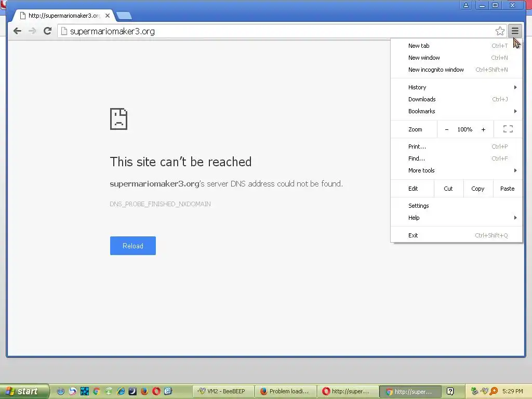Image resolution: width=532 pixels, height=399 pixels.
Task: Click the question mark taskbar icon
Action: 450,391
